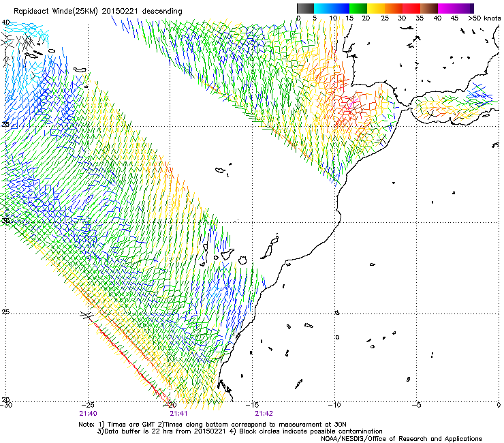Image resolution: width=504 pixels, height=443 pixels.
Task: Click the legend tick label '10'
Action: click(333, 18)
